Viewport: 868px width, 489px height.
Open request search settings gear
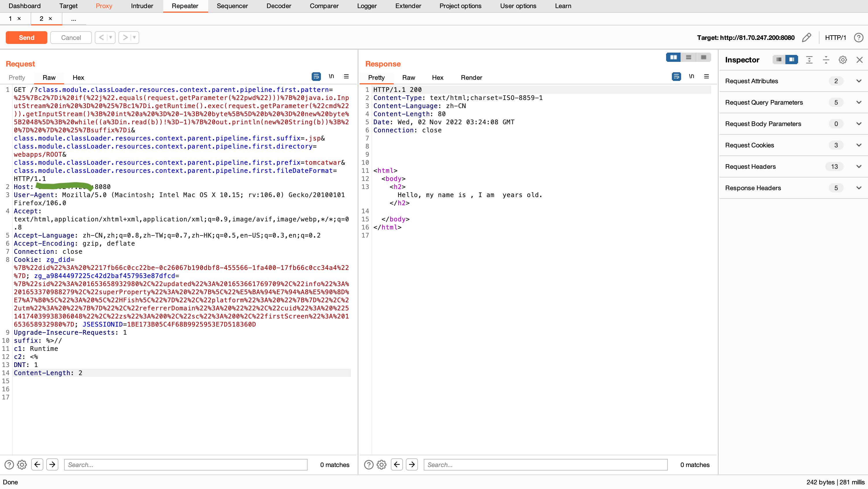pos(22,465)
